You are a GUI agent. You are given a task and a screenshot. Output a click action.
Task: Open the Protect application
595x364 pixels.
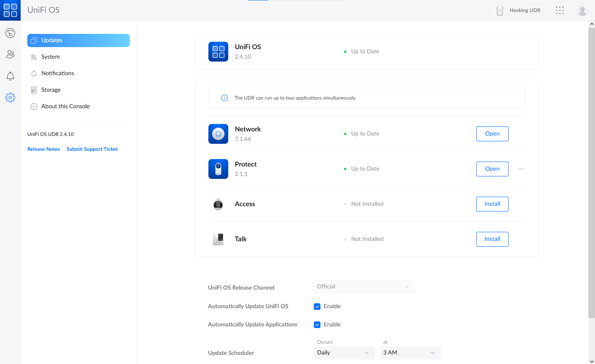point(492,169)
